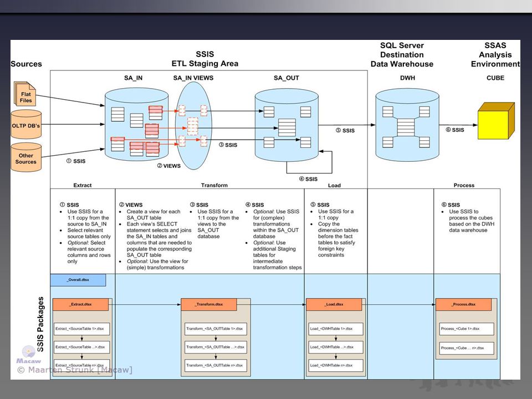Viewport: 532px width, 399px height.
Task: Select SSAS Analysis Environment title
Action: tap(495, 55)
